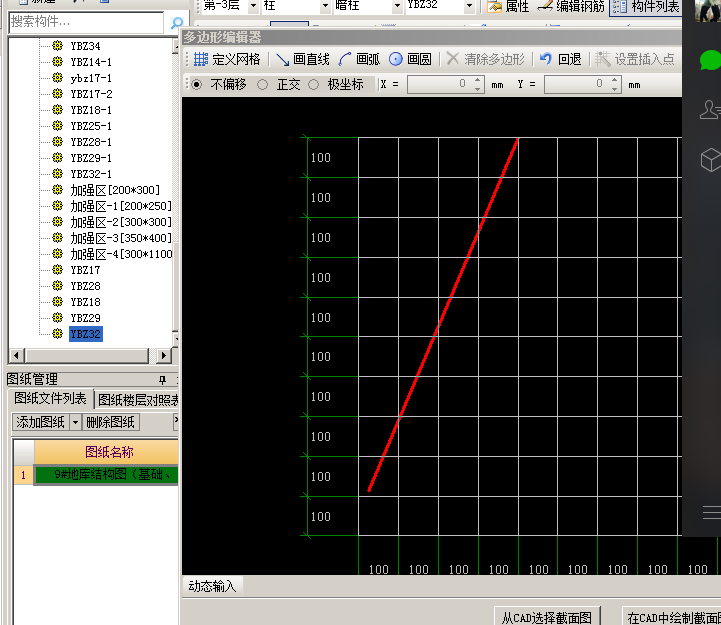Open the YBZ32 component dropdown

[469, 6]
